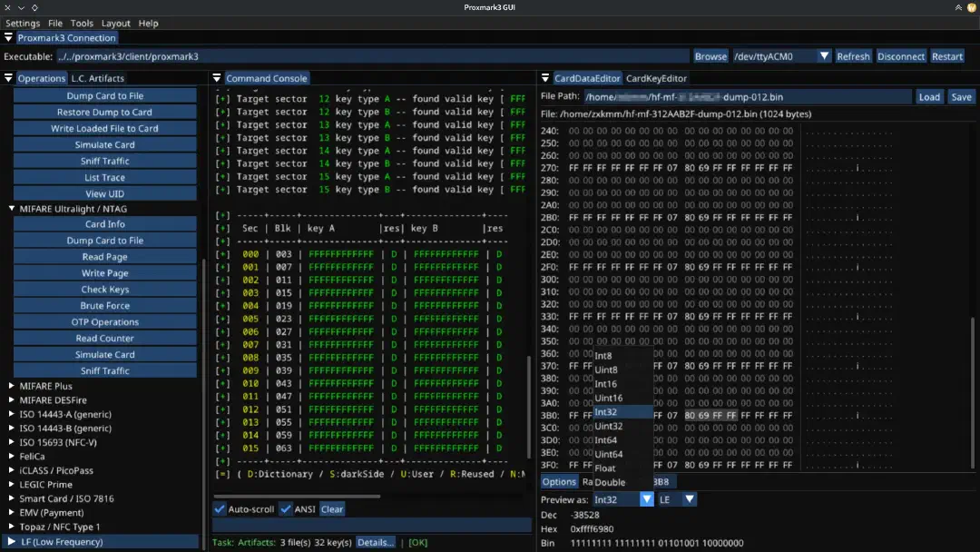This screenshot has height=552, width=980.
Task: Choose Uint8 from preview type list
Action: (622, 370)
